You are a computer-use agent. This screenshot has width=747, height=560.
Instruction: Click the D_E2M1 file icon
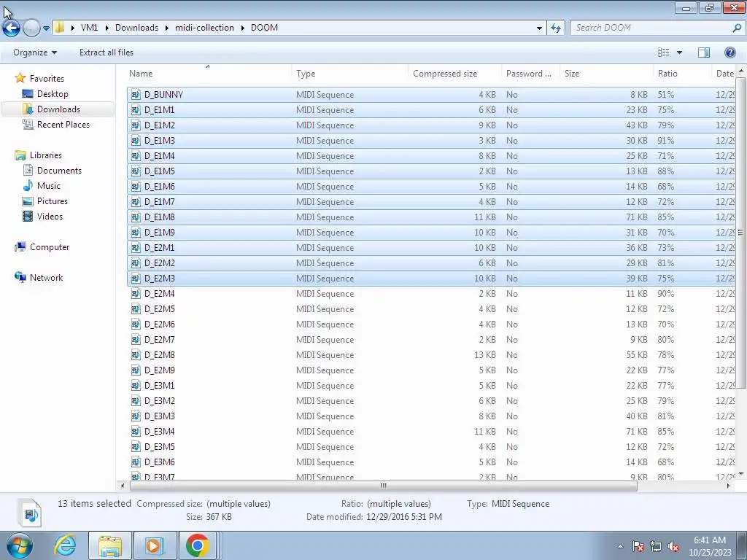pos(136,248)
